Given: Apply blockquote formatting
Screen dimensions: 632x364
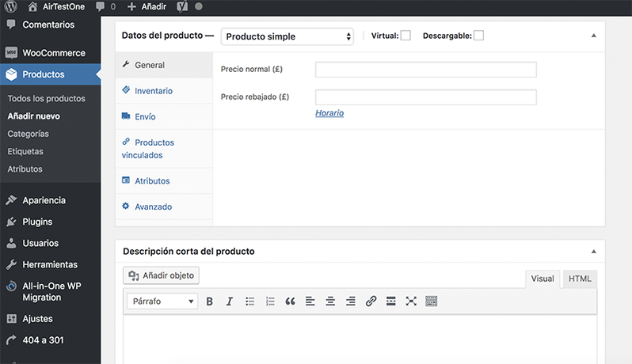Looking at the screenshot, I should coord(290,301).
